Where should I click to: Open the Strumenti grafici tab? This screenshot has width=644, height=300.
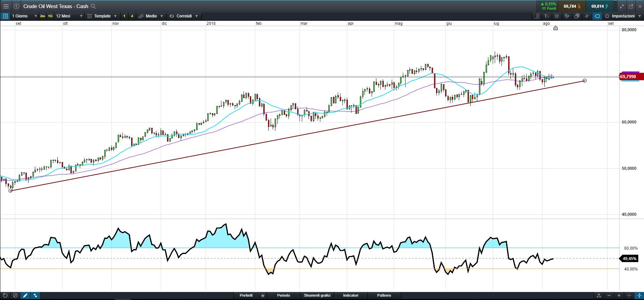pyautogui.click(x=317, y=296)
